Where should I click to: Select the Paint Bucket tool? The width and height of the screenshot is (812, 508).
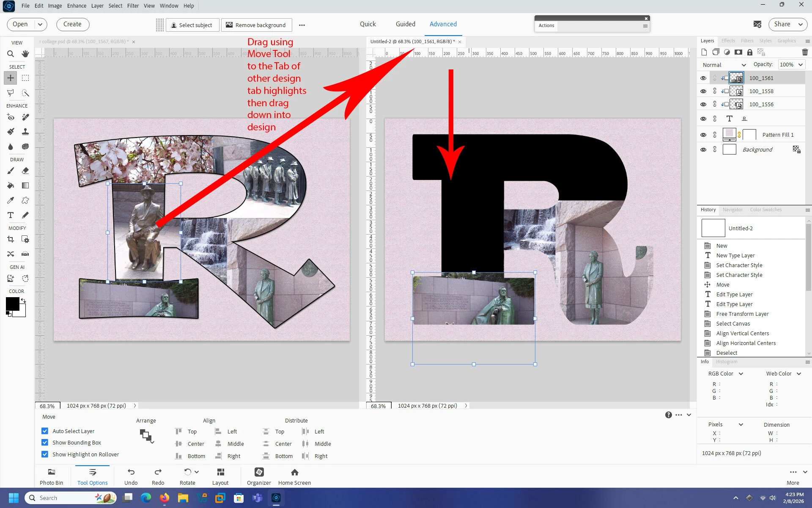[x=11, y=185]
